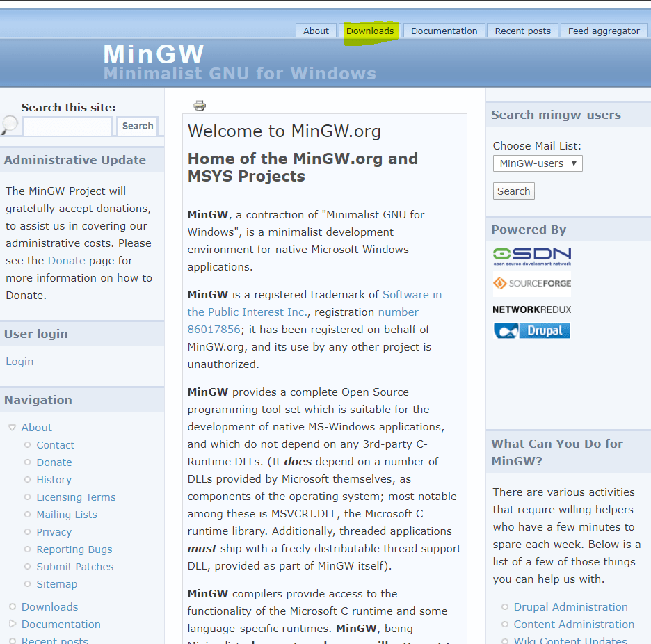Click the Search mingw-users block heading
Image resolution: width=651 pixels, height=644 pixels.
pyautogui.click(x=556, y=115)
